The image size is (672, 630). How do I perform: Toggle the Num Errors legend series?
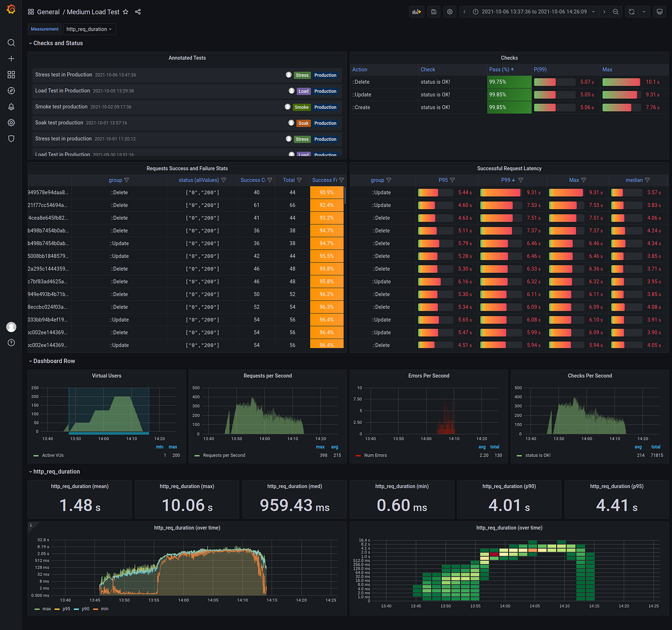371,455
